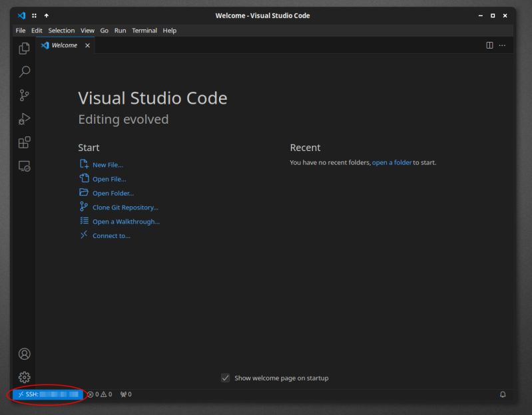
Task: Open the Accounts menu icon
Action: (25, 354)
